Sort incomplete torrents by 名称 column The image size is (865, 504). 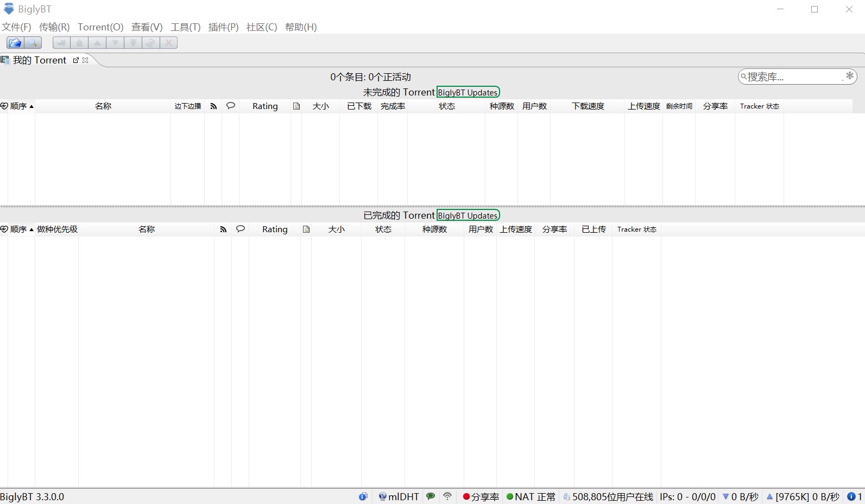coord(103,106)
